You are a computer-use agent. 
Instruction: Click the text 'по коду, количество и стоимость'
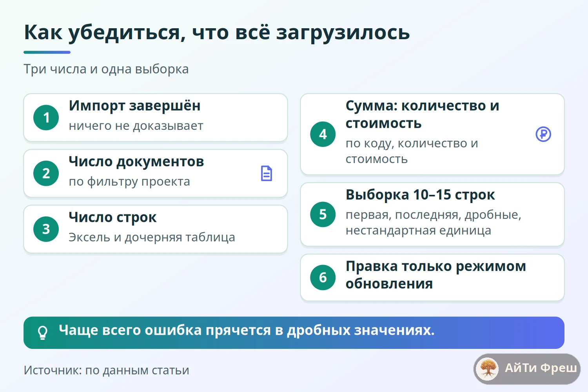pyautogui.click(x=412, y=151)
